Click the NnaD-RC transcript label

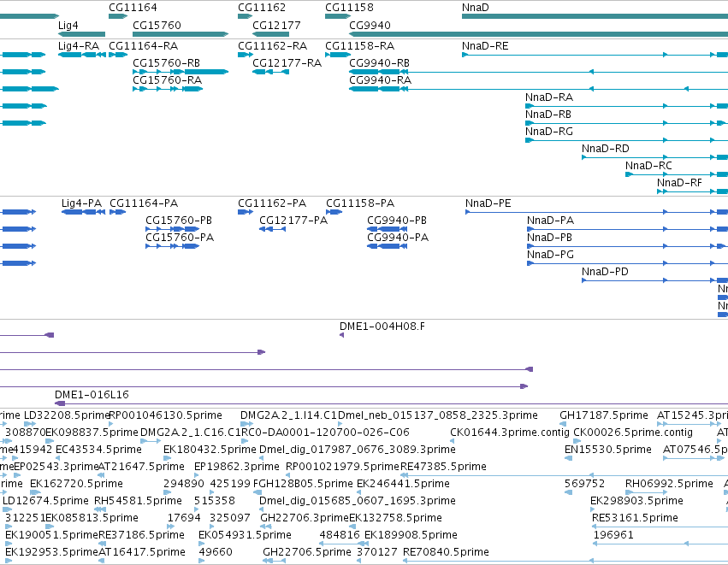pos(648,166)
